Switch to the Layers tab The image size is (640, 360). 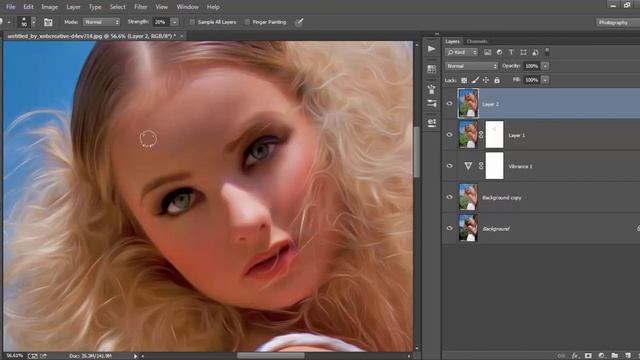[x=452, y=41]
